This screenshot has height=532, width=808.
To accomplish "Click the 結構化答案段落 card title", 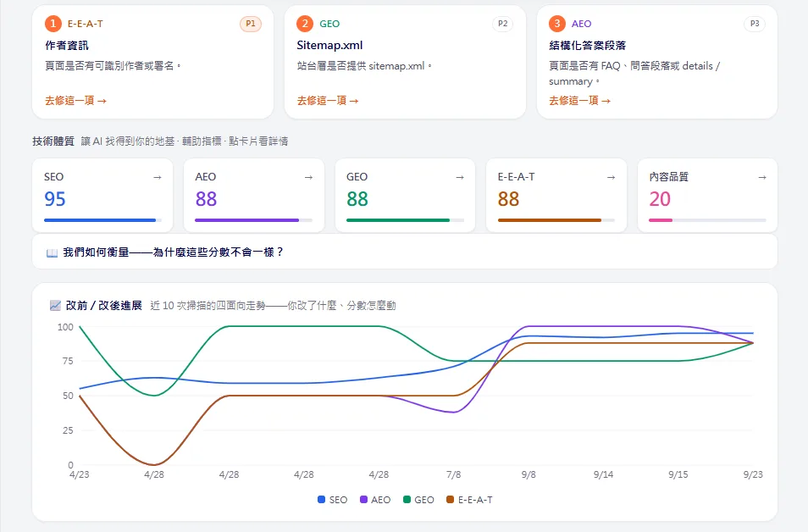I will pyautogui.click(x=588, y=46).
